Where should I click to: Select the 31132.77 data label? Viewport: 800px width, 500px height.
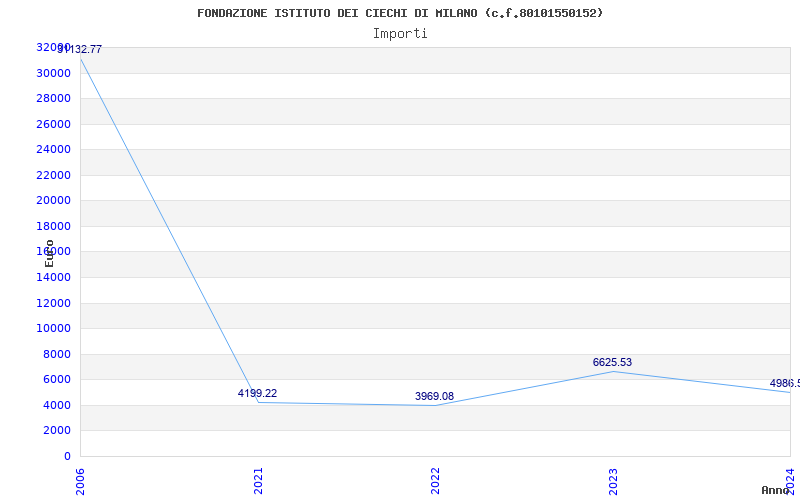click(x=80, y=49)
